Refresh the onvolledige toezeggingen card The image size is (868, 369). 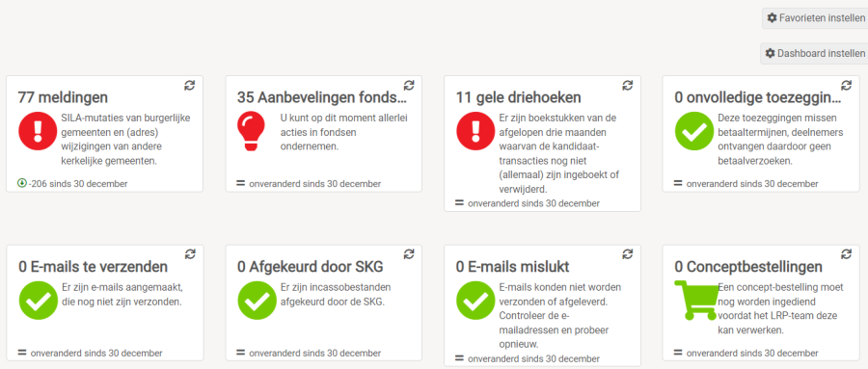(847, 85)
